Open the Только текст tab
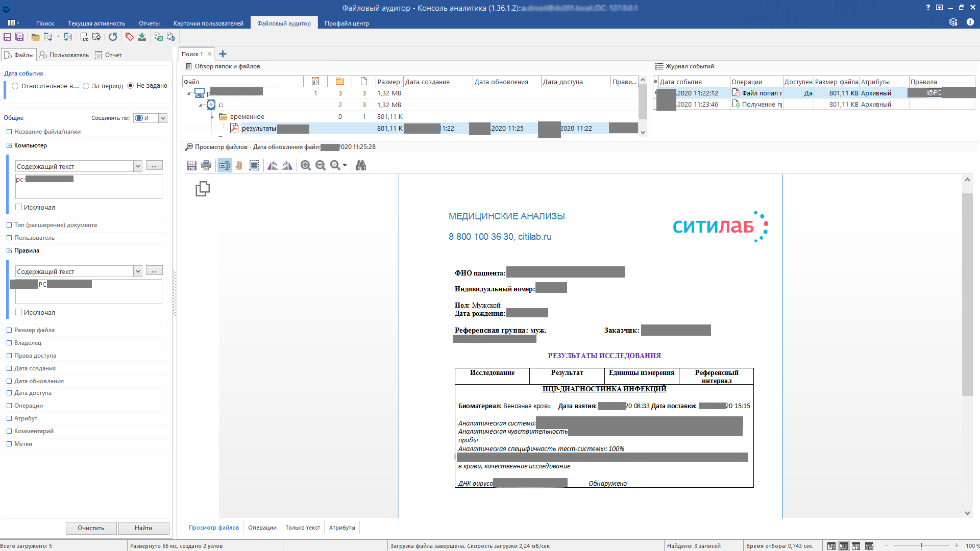980x551 pixels. (303, 528)
